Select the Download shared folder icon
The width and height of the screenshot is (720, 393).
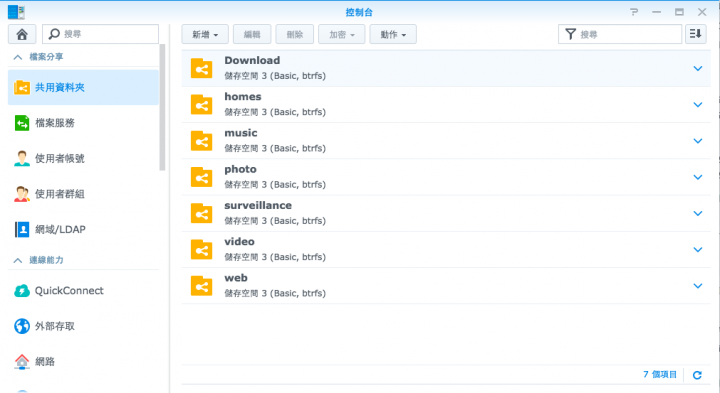coord(202,68)
